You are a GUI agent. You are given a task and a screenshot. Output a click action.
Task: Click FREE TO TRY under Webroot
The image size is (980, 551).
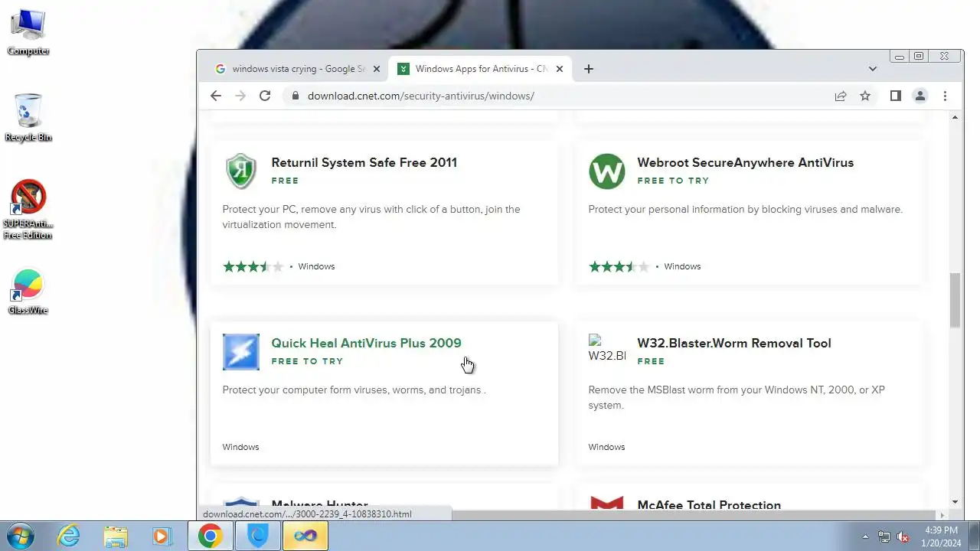pos(673,181)
